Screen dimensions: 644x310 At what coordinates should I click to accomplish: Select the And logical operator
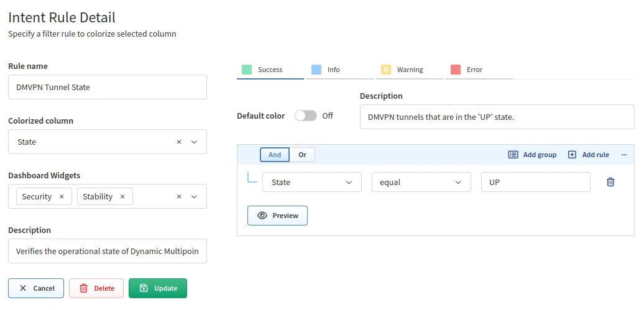(275, 155)
